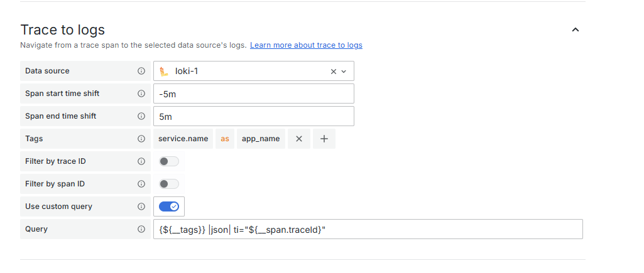Click info icon beside Span start time shift

click(x=141, y=94)
